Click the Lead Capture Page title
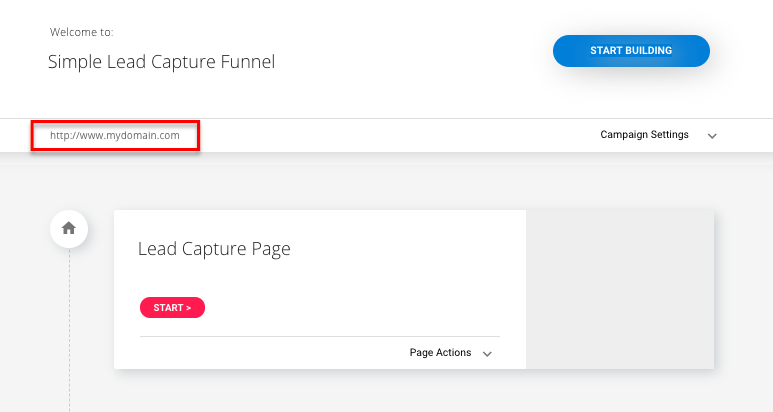Screen dimensions: 773x412 pos(214,249)
